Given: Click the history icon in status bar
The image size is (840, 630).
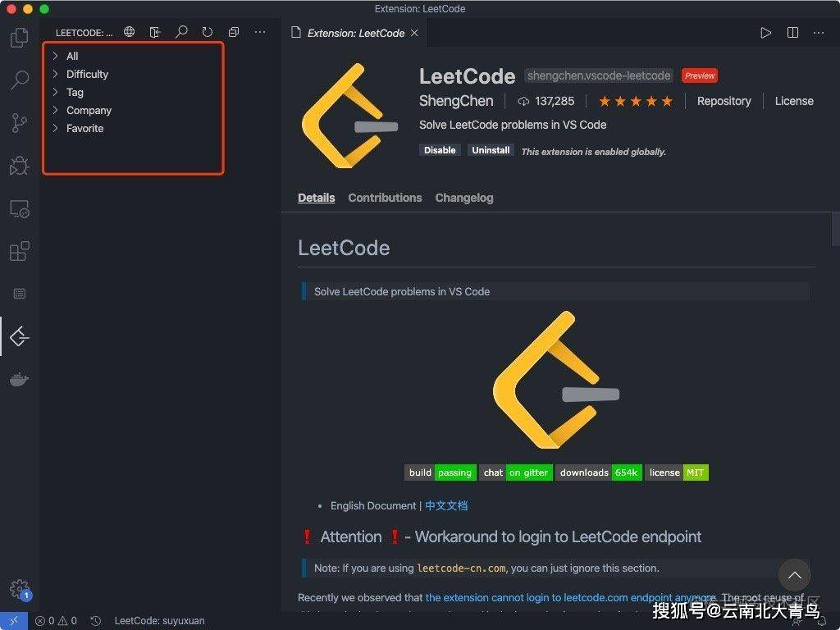Looking at the screenshot, I should 95,620.
